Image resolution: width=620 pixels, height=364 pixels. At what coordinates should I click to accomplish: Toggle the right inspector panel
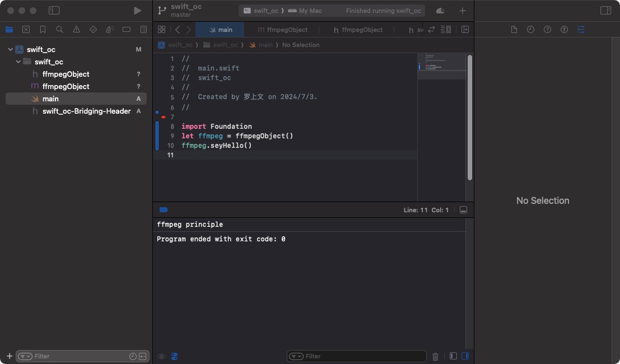[x=605, y=11]
